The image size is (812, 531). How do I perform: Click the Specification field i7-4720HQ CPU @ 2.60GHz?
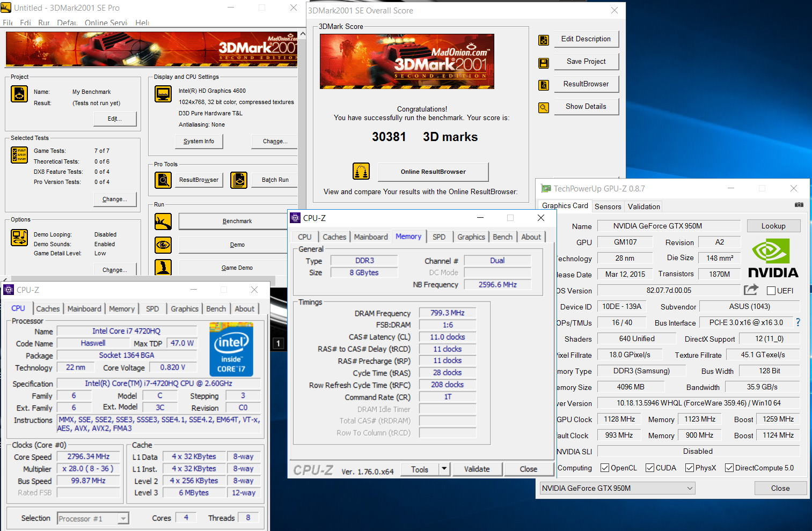(x=159, y=383)
